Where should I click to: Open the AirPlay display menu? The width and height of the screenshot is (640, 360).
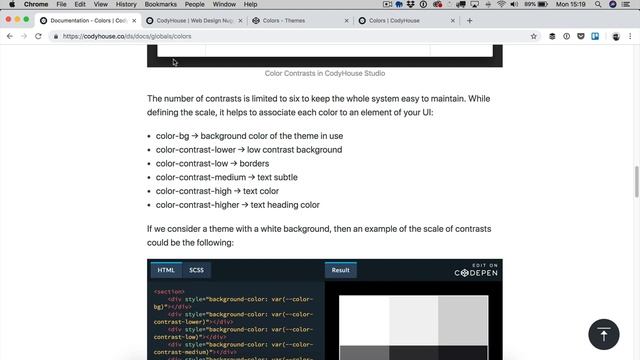point(474,4)
